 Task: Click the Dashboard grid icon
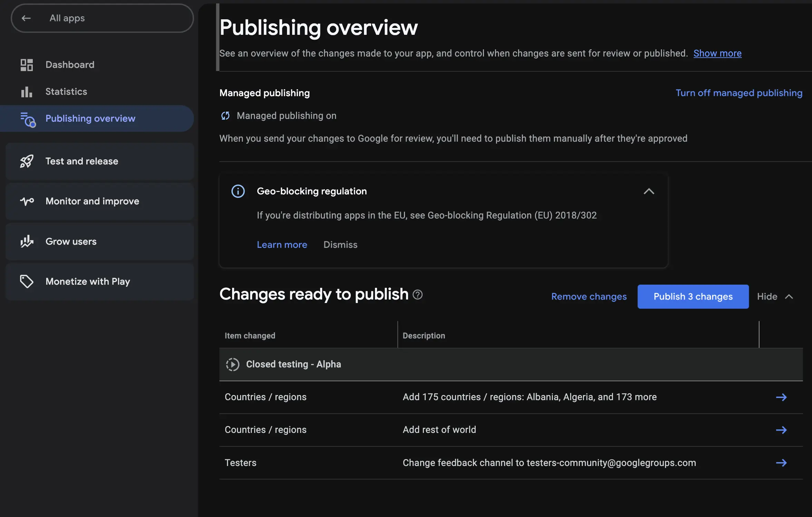27,65
